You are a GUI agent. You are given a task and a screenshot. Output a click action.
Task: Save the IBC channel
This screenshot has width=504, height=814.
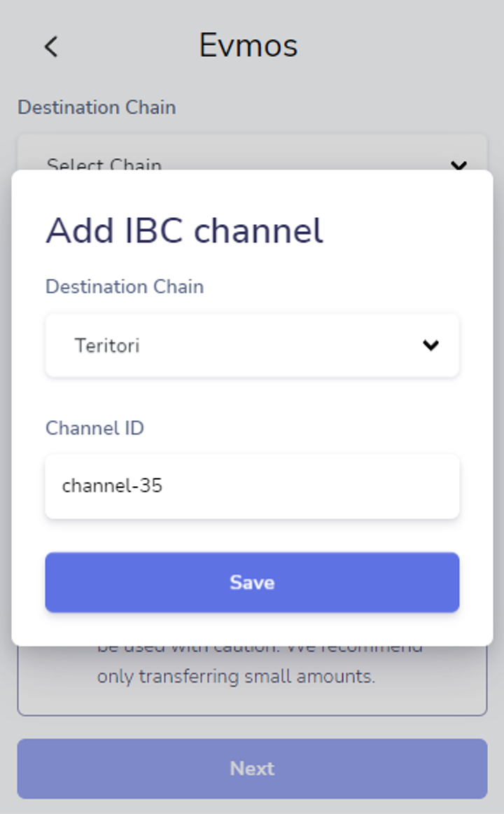(x=252, y=582)
